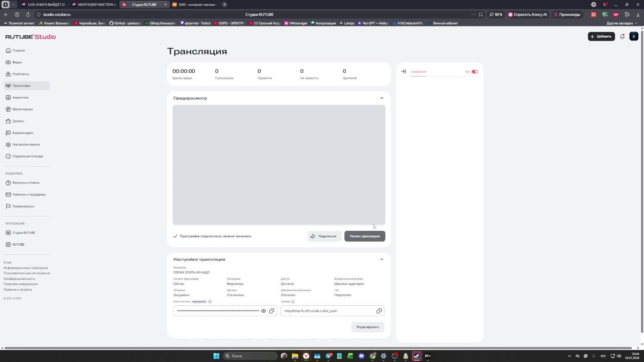This screenshot has height=362, width=644.
Task: Click the Windows taskbar search box
Action: 250,356
